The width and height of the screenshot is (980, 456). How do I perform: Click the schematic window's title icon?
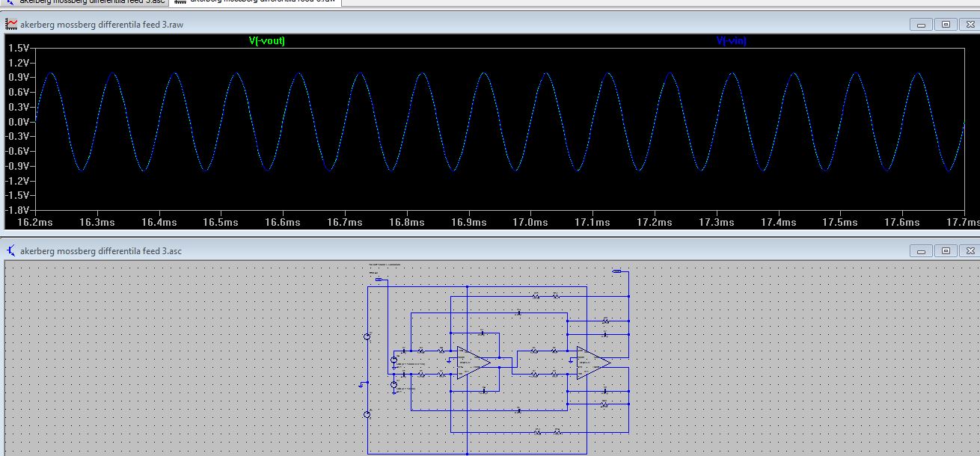pyautogui.click(x=11, y=251)
